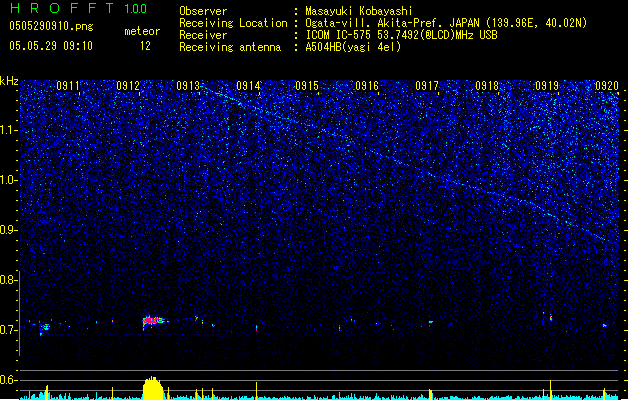Viewport: 629px width, 400px height.
Task: Click the wide yellow power peak below 0912
Action: point(153,388)
